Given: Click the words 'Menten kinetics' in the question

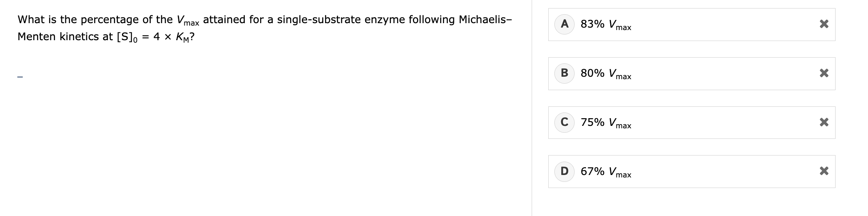Looking at the screenshot, I should click(59, 37).
